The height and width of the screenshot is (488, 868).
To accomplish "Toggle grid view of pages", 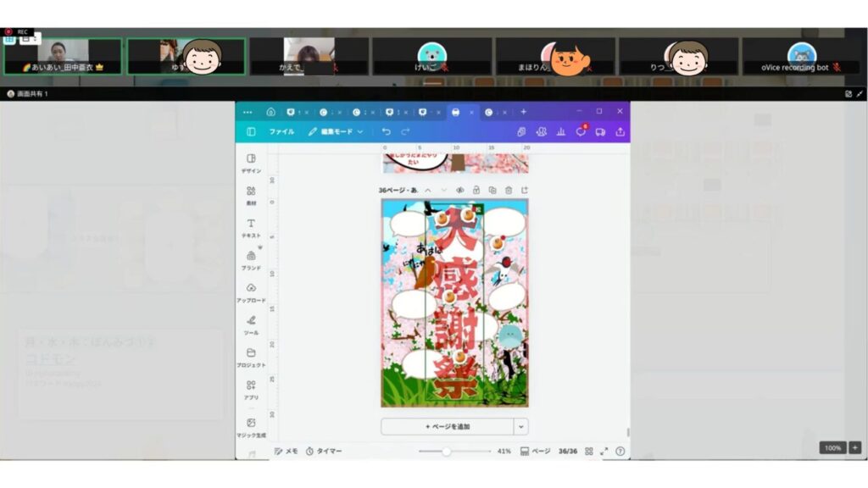I will click(588, 452).
